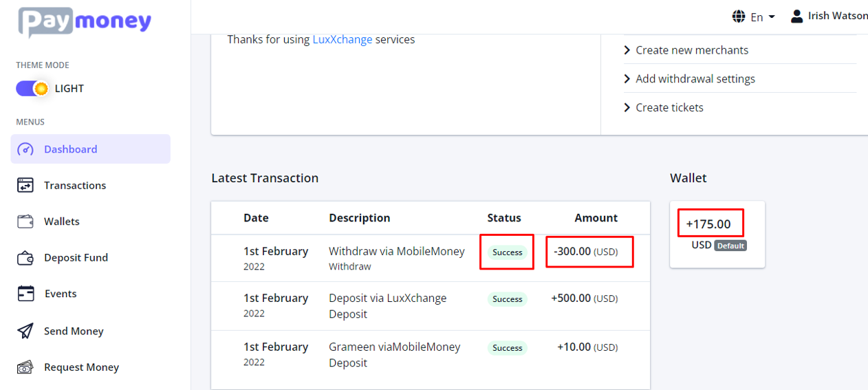Expand Create tickets item

point(669,108)
